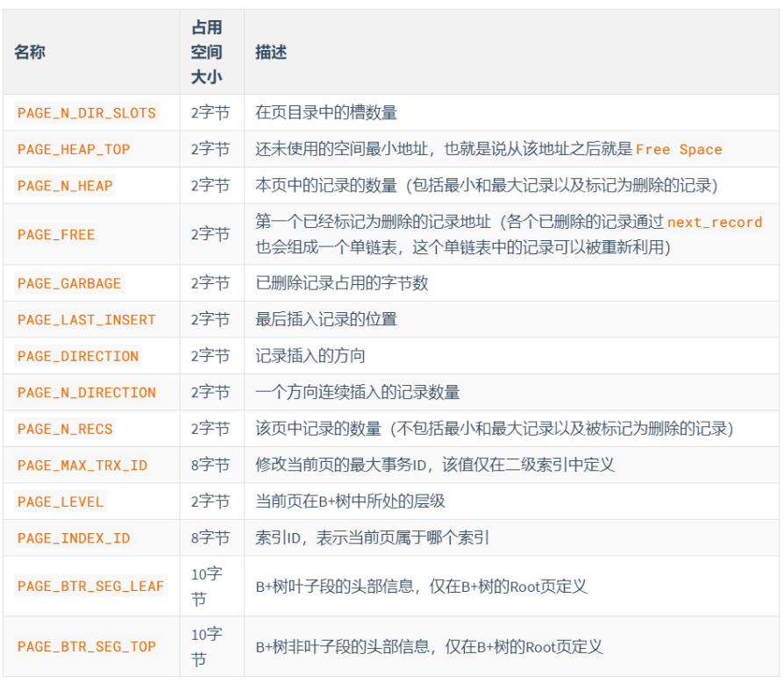The image size is (784, 683).
Task: Click the PAGE_HEAP_TOP code label
Action: click(x=74, y=150)
